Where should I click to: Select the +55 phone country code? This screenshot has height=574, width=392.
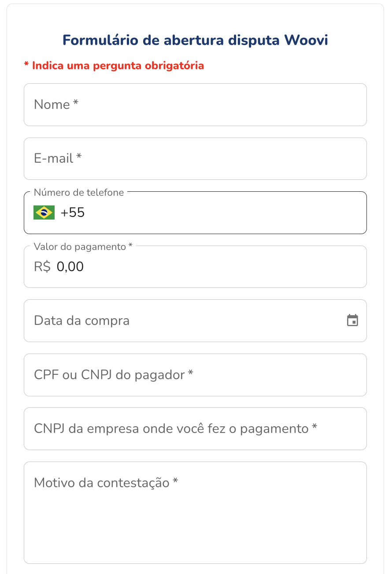click(x=73, y=213)
